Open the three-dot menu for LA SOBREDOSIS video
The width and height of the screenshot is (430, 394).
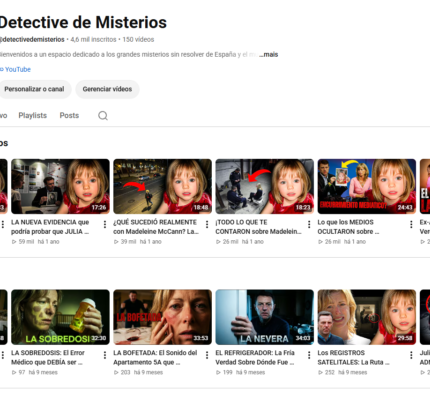(105, 355)
